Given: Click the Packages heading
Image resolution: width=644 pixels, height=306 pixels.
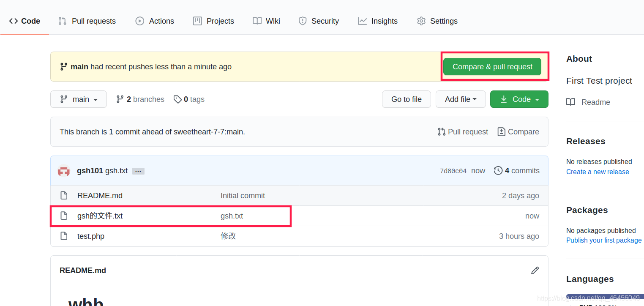Looking at the screenshot, I should click(x=587, y=210).
